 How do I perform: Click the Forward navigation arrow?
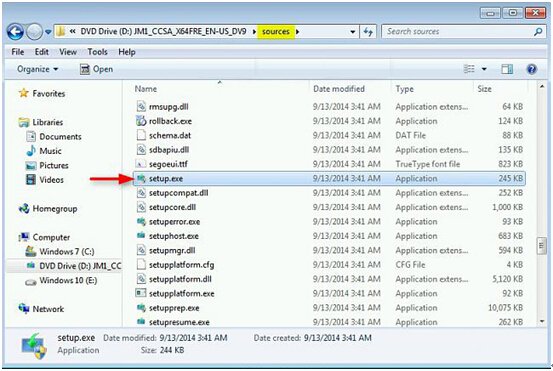pyautogui.click(x=35, y=32)
